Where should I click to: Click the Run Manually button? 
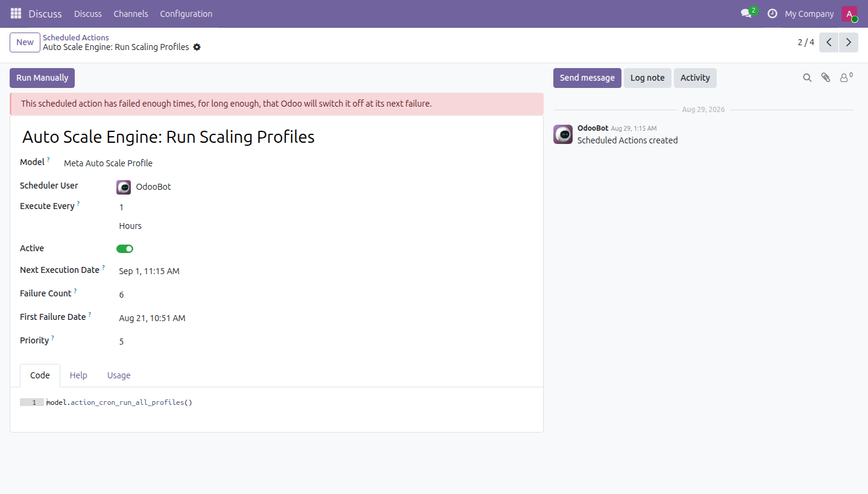point(42,78)
